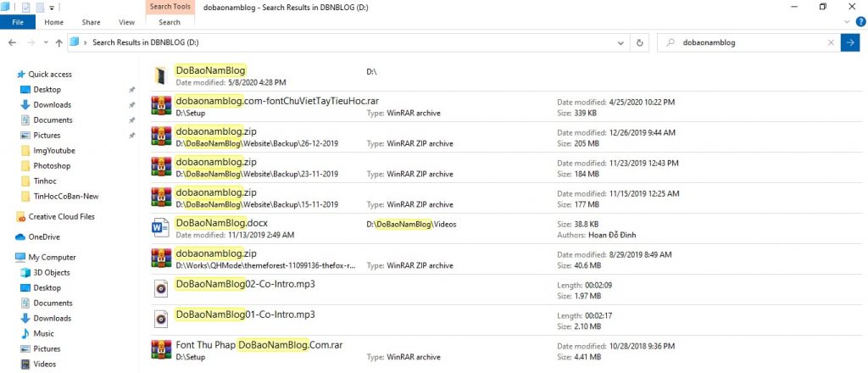
Task: Open the Tinhoc folder in sidebar
Action: (x=44, y=181)
